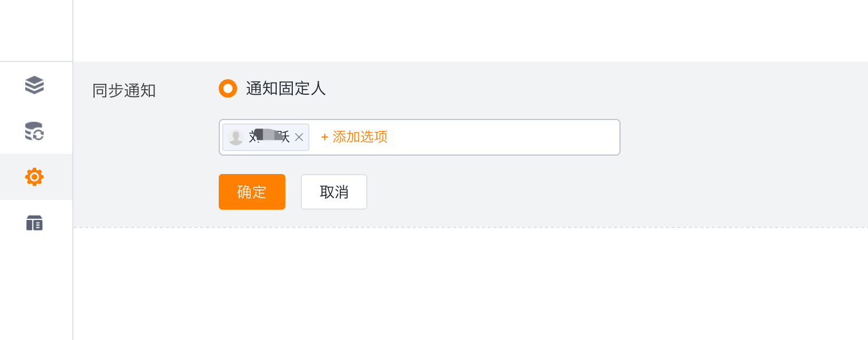Open the table sidebar icon below the gear
Screen dimensions: 868x340
click(x=34, y=223)
